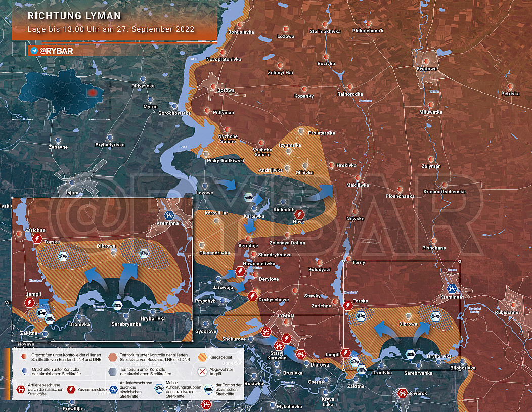This screenshot has width=532, height=412.
Task: Click the clash marker next to Drobyschewe
Action: coord(253,295)
